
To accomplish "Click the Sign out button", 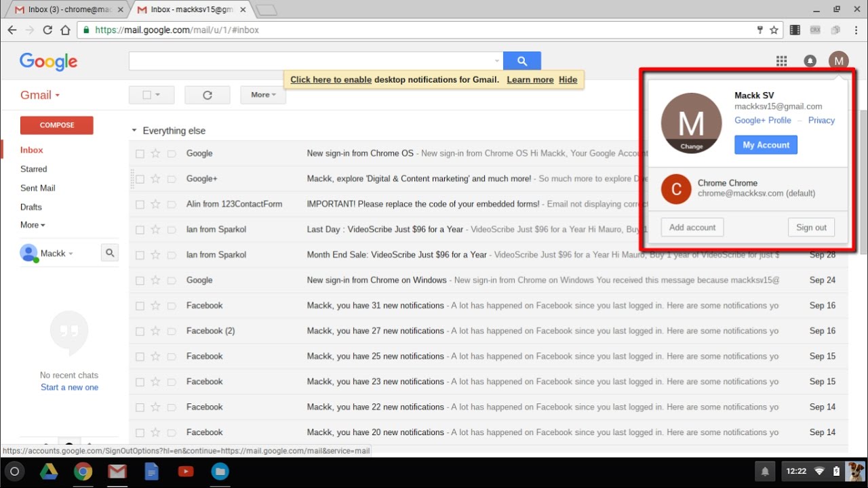I will 811,227.
